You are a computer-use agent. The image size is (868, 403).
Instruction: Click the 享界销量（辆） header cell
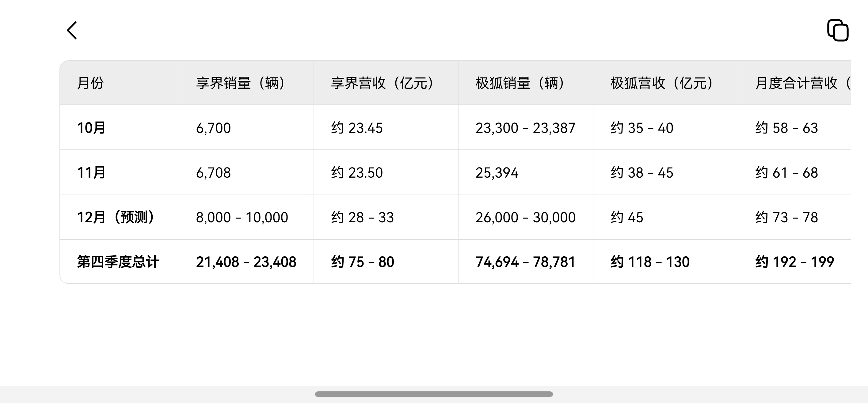[241, 83]
